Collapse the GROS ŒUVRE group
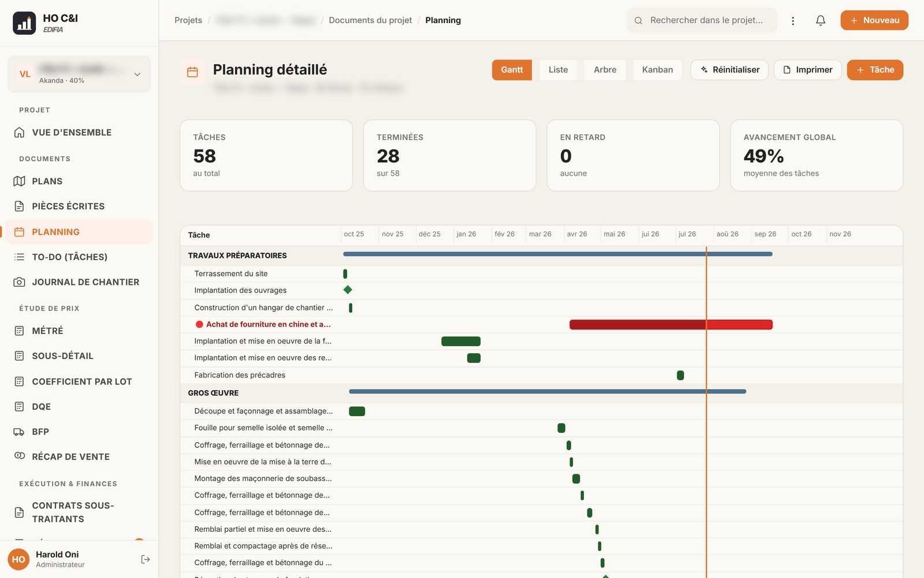This screenshot has width=924, height=578. tap(213, 393)
